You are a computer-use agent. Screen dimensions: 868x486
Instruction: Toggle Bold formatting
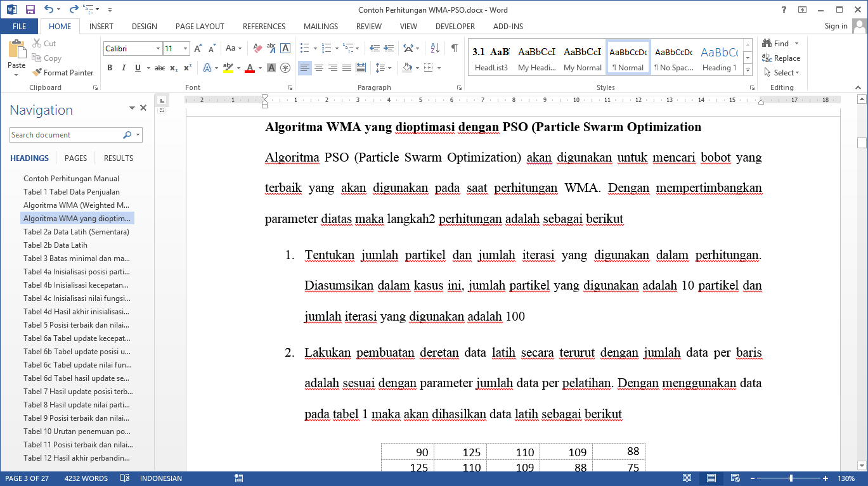[x=110, y=68]
